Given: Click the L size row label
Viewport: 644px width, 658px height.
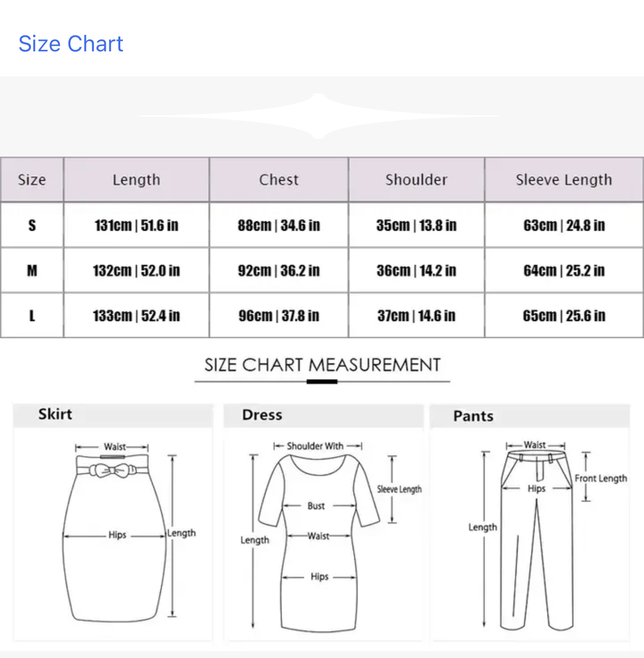Looking at the screenshot, I should tap(32, 316).
